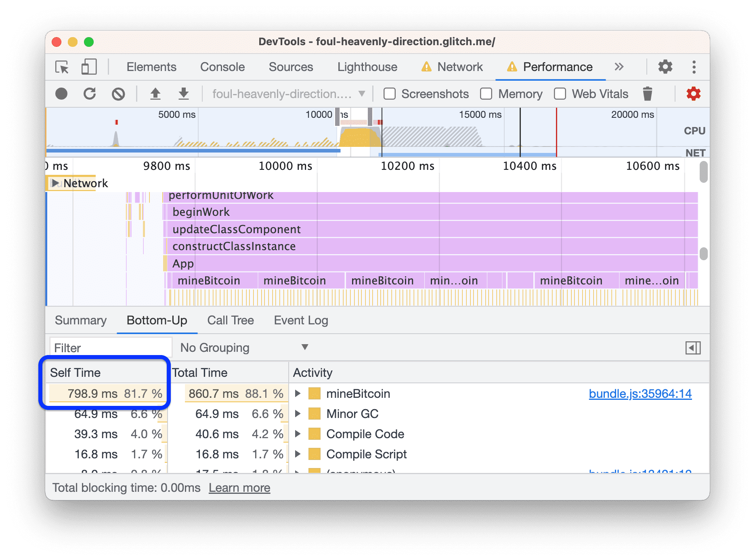The image size is (755, 560).
Task: Click the right overview selection handle
Action: pyautogui.click(x=370, y=117)
